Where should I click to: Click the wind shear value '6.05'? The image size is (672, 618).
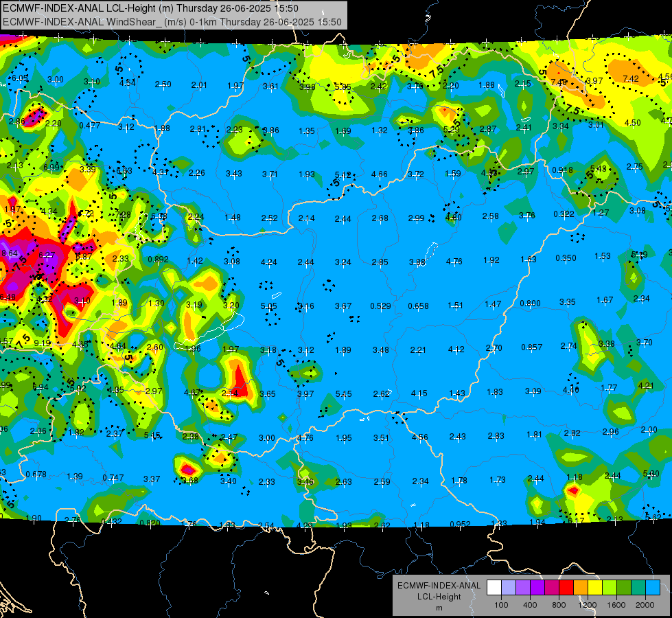coord(20,78)
